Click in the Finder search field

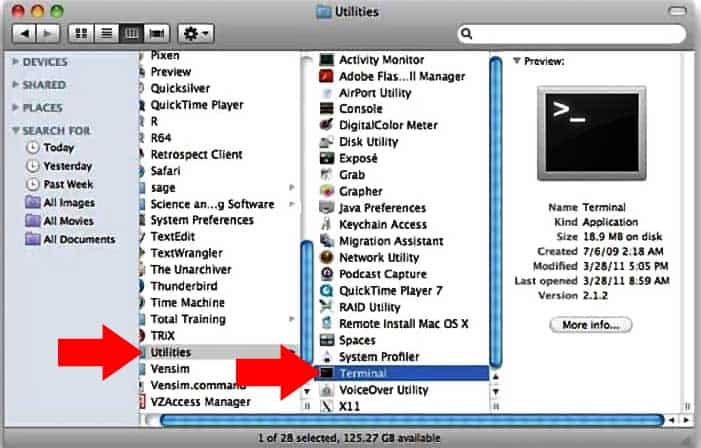pos(575,34)
